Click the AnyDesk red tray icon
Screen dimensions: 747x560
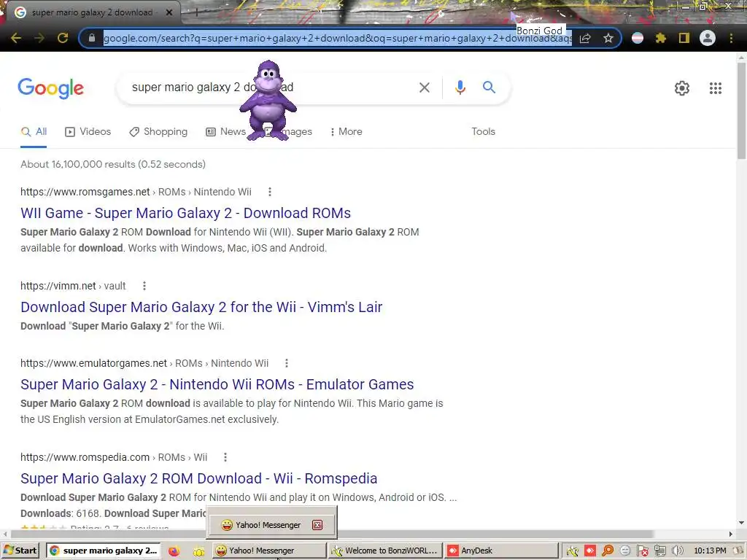coord(589,551)
